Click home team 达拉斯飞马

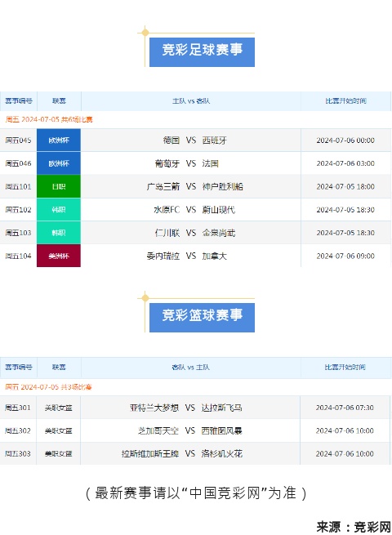(x=222, y=408)
